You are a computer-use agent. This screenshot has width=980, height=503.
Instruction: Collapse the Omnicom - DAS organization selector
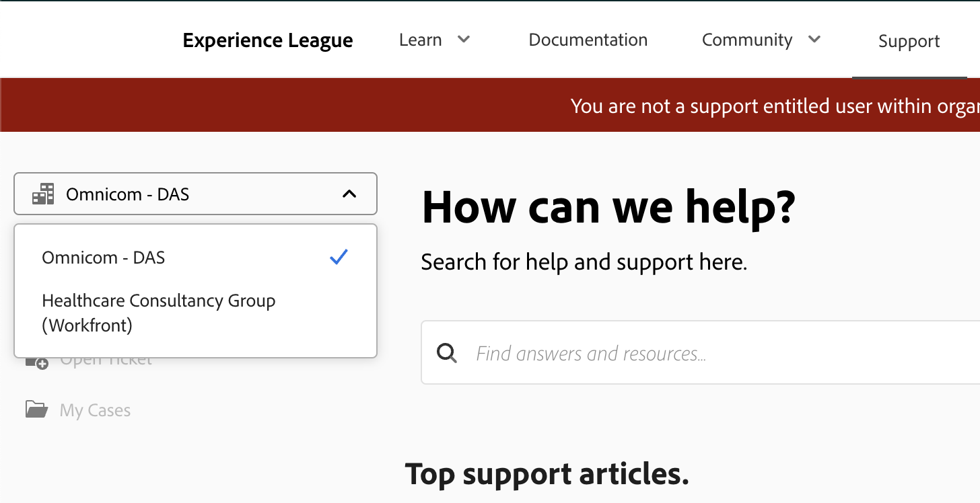pos(349,194)
